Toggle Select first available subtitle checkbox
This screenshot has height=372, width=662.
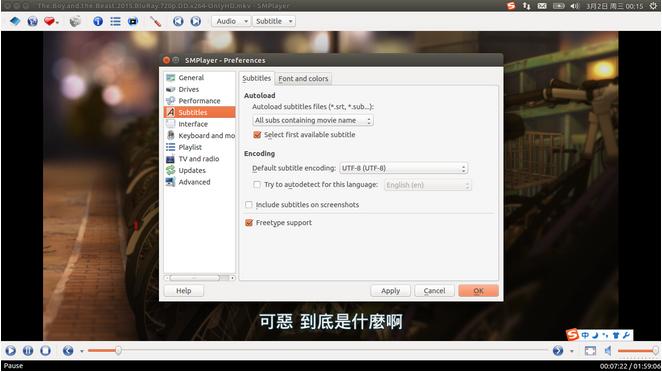click(x=257, y=135)
